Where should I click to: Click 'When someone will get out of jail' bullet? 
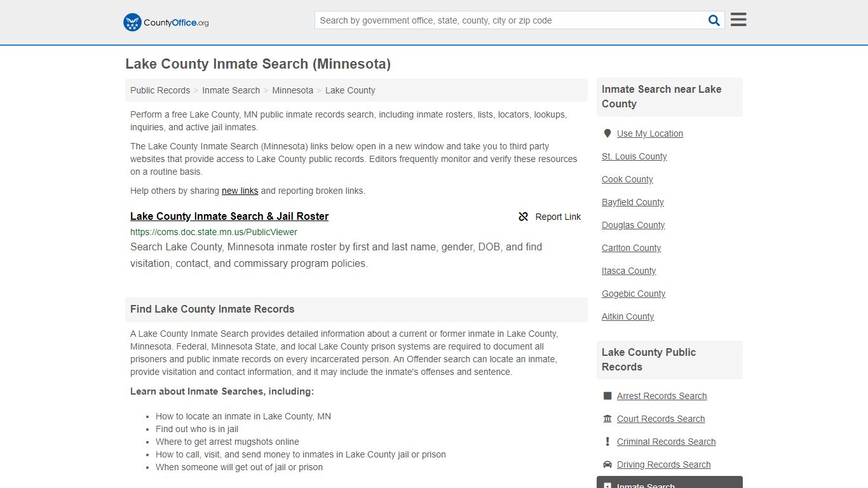pos(239,467)
